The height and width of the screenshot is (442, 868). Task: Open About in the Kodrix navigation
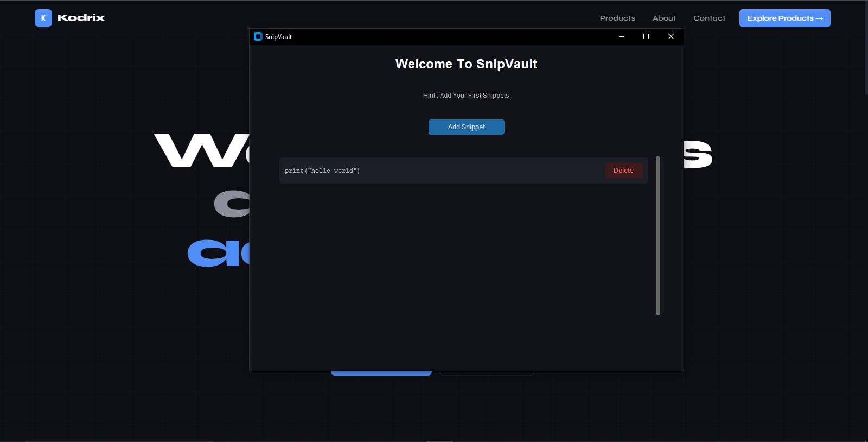tap(665, 18)
